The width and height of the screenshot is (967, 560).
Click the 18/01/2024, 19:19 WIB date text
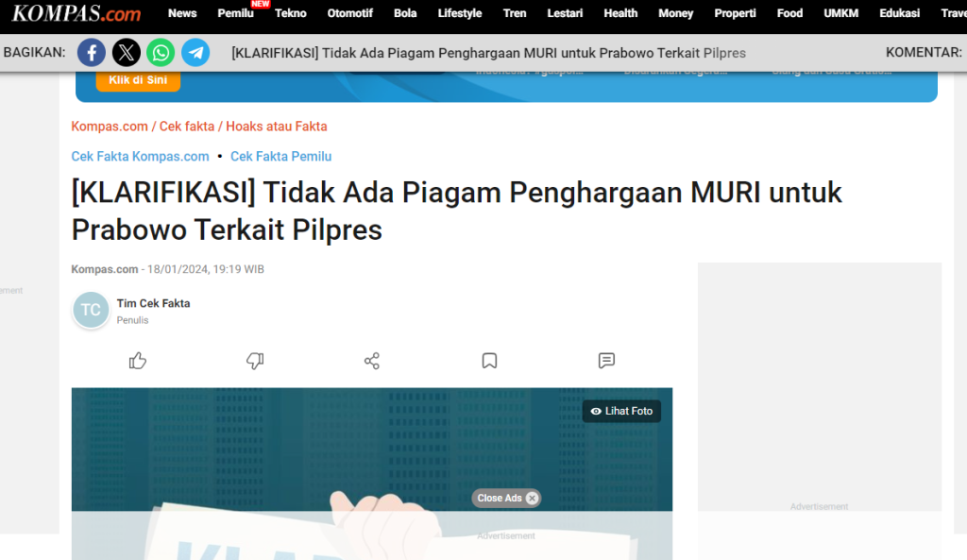205,269
